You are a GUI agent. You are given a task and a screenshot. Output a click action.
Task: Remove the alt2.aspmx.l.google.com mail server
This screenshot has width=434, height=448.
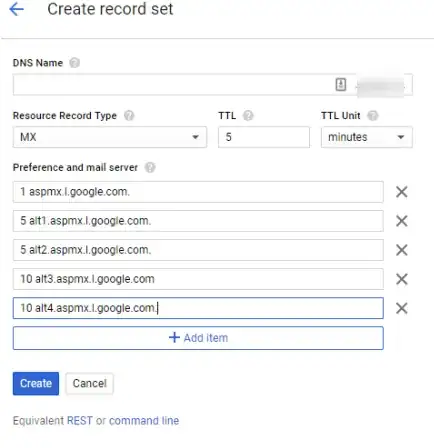click(402, 250)
